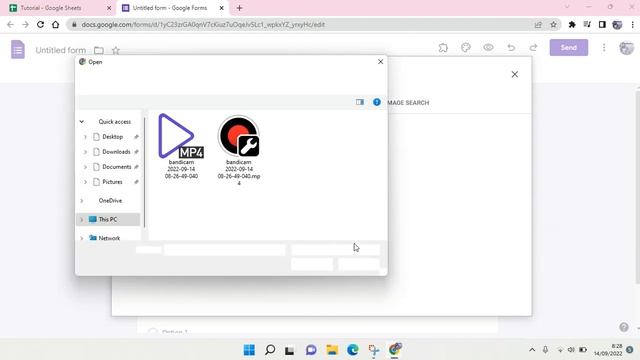Click the address bar URL

[203, 25]
